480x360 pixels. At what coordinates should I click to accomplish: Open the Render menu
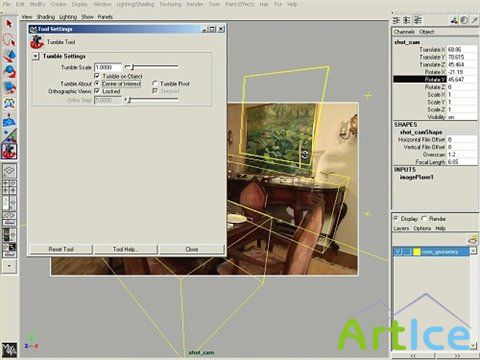tap(195, 4)
